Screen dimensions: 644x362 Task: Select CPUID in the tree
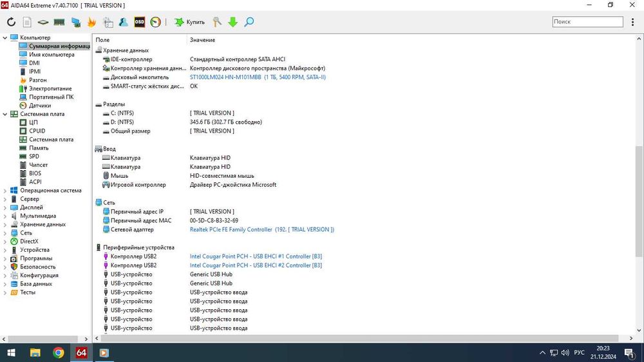click(37, 131)
